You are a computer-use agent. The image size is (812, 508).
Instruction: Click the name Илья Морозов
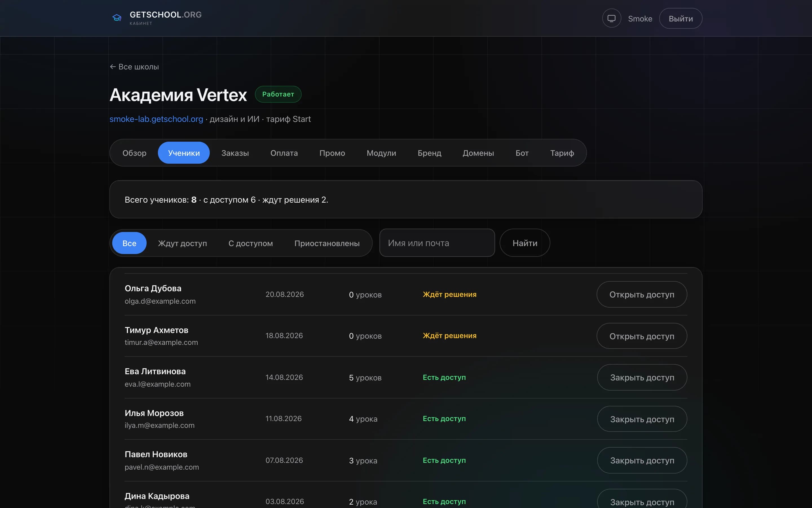pos(154,413)
